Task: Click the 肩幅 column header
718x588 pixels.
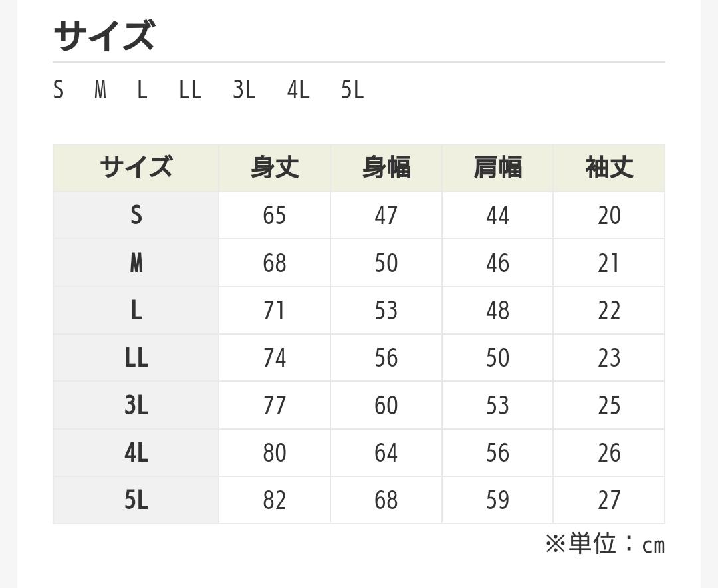Action: pos(497,168)
